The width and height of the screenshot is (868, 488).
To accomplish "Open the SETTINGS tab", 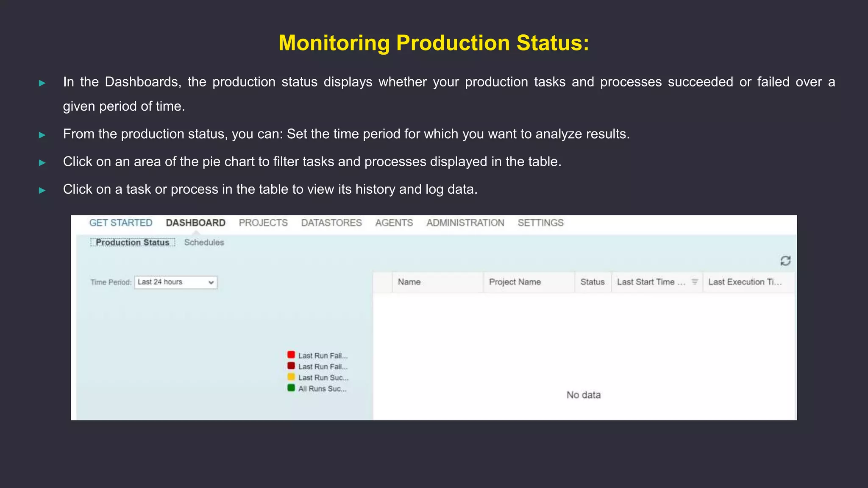I will [540, 223].
